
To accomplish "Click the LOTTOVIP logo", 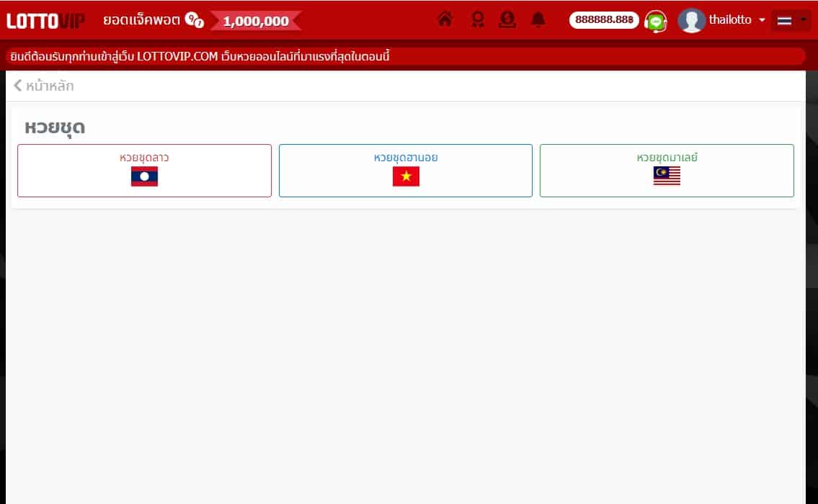I will [x=45, y=21].
